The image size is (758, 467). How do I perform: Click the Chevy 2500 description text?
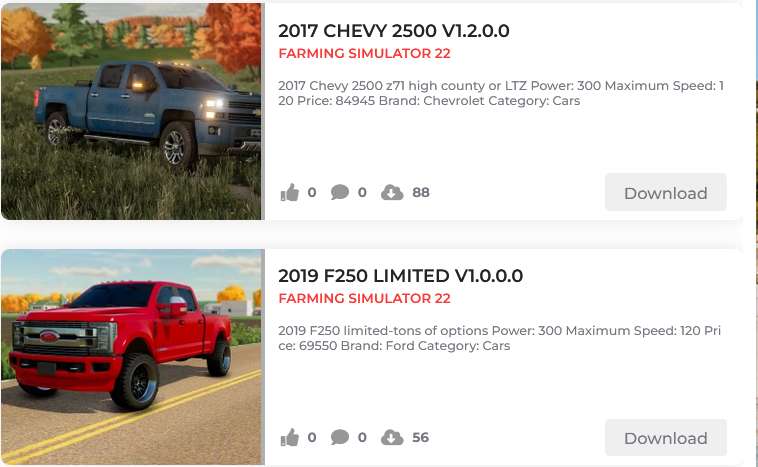point(501,93)
